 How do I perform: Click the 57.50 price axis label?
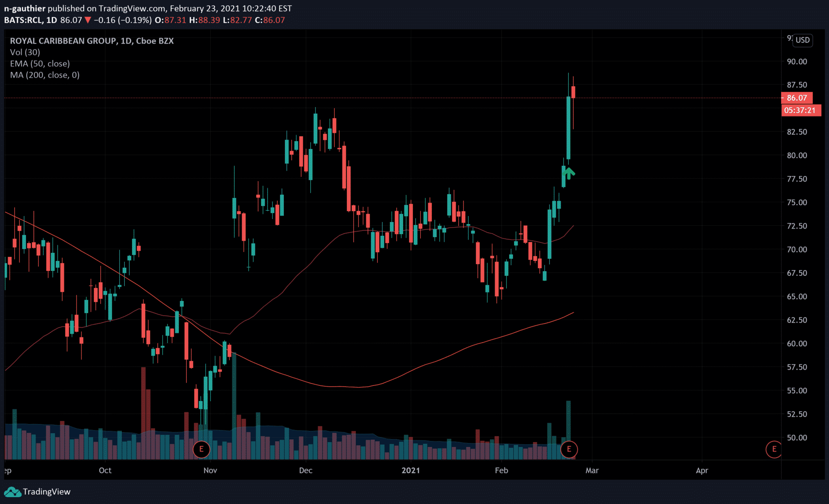pyautogui.click(x=797, y=367)
